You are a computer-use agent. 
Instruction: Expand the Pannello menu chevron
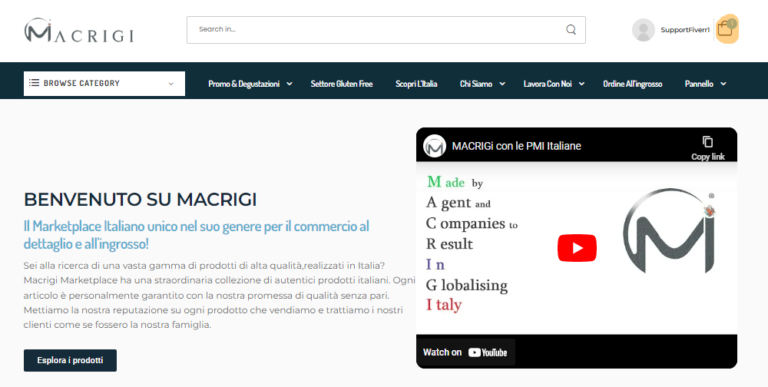[723, 84]
